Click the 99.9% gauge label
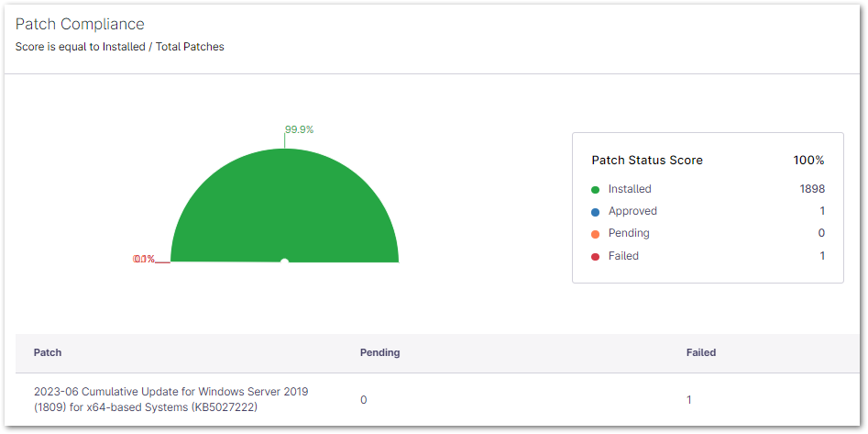868x434 pixels. [299, 129]
